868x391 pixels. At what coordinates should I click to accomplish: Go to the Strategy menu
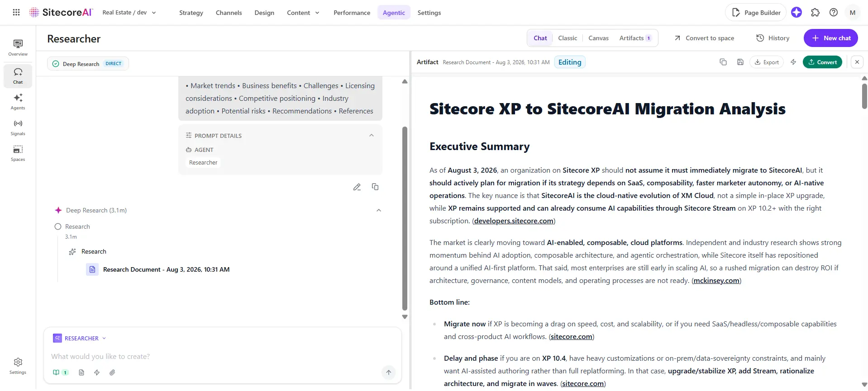(191, 13)
